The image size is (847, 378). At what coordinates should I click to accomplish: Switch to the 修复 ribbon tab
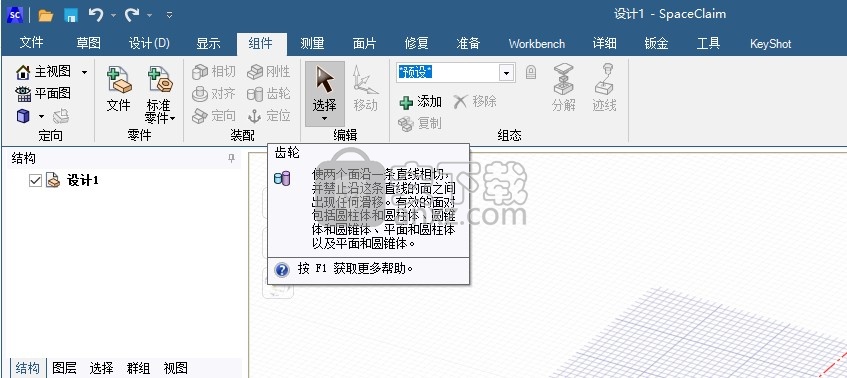click(x=416, y=43)
